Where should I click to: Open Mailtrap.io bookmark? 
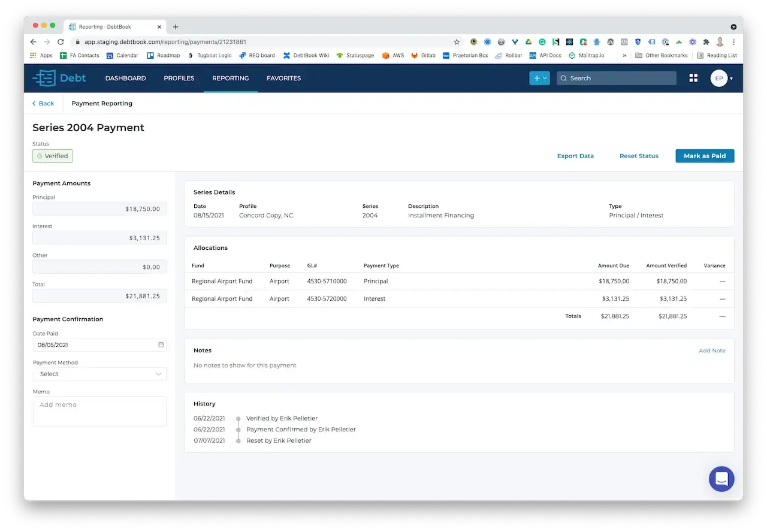(587, 55)
